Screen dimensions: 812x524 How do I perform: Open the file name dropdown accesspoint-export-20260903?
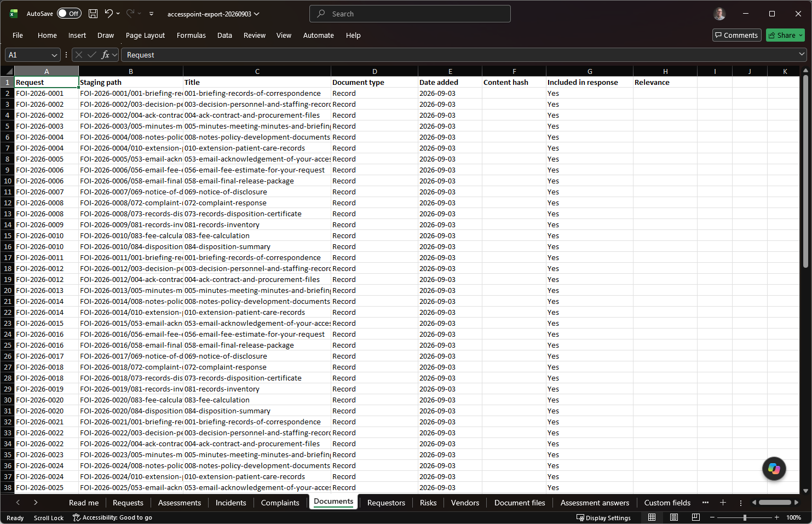pyautogui.click(x=213, y=14)
